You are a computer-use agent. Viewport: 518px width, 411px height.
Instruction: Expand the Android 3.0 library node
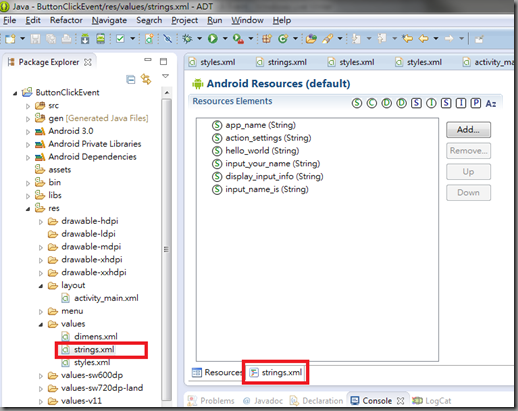click(28, 132)
